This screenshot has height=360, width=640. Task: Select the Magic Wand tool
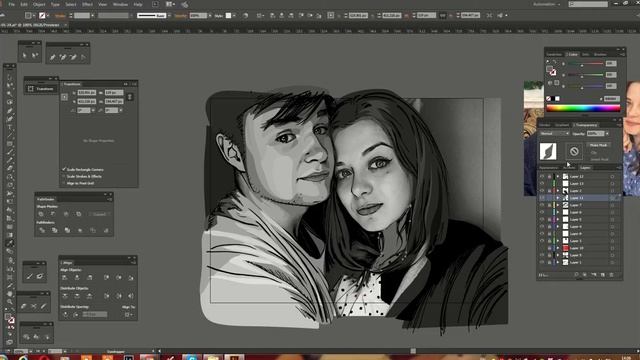[x=9, y=93]
